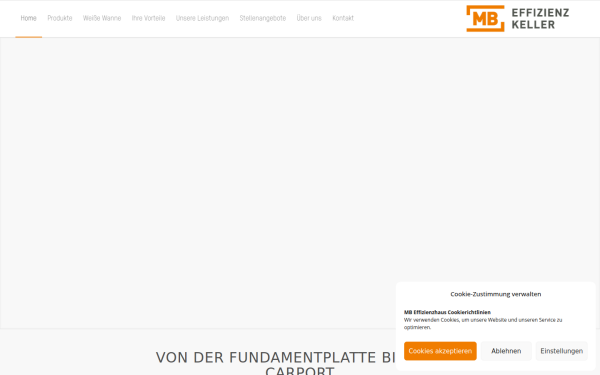Image resolution: width=600 pixels, height=375 pixels.
Task: Go to Kontakt page
Action: 343,18
